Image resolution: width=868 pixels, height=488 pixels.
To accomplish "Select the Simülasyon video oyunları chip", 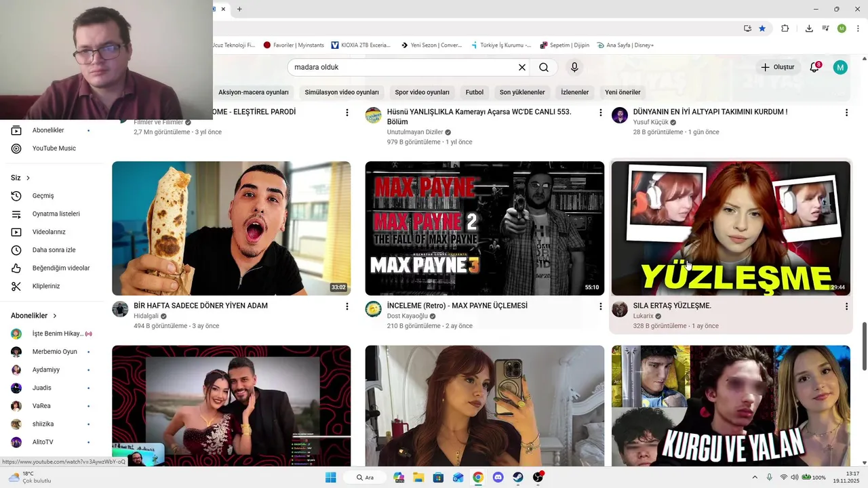I will tap(342, 92).
